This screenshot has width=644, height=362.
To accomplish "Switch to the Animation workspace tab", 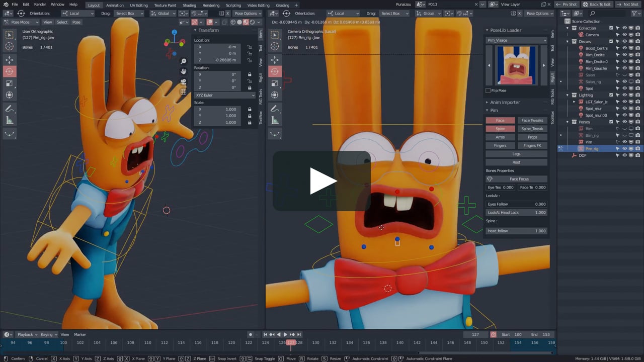I will click(x=115, y=5).
